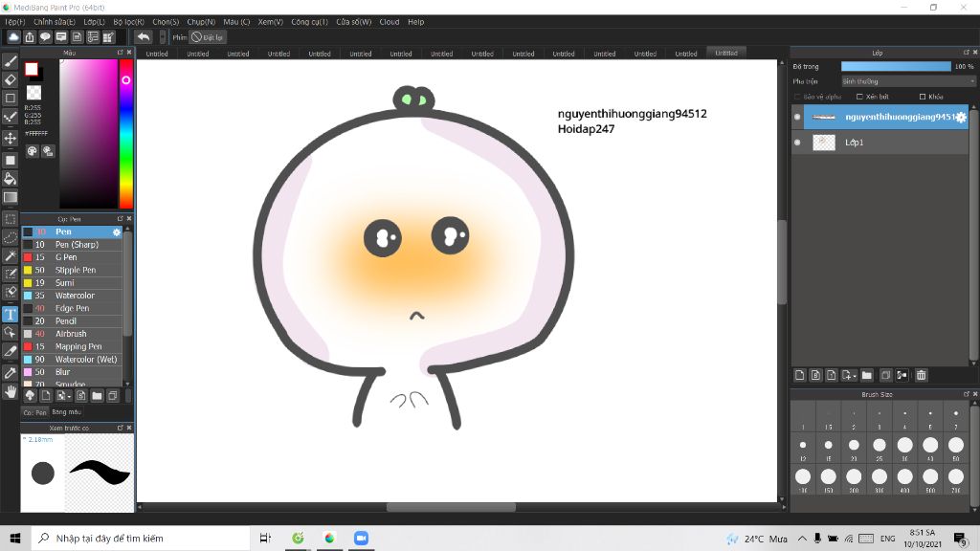Pick the white foreground color swatch
980x551 pixels.
[x=32, y=69]
